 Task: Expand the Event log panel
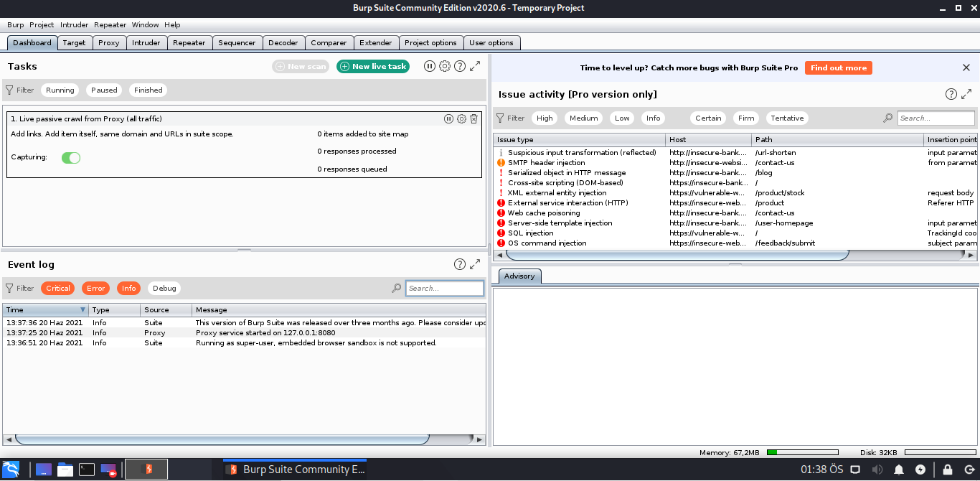click(x=475, y=264)
